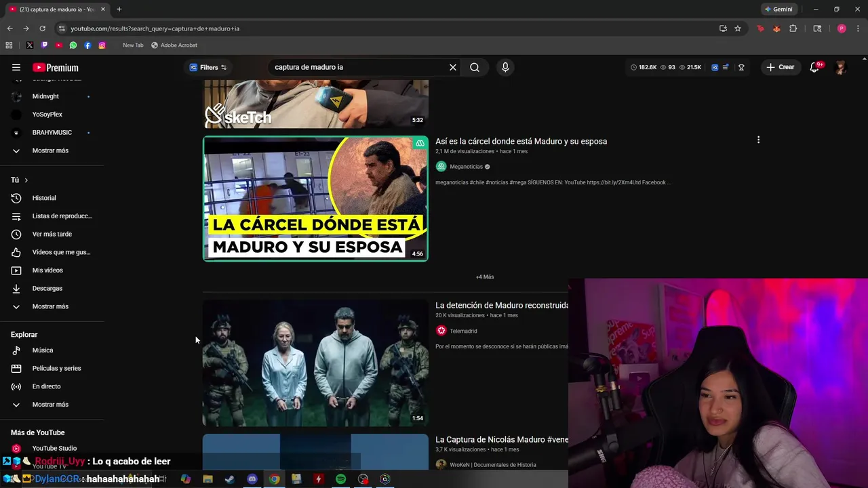Screen dimensions: 868x488
Task: Open Spotify from the taskbar
Action: [340, 479]
